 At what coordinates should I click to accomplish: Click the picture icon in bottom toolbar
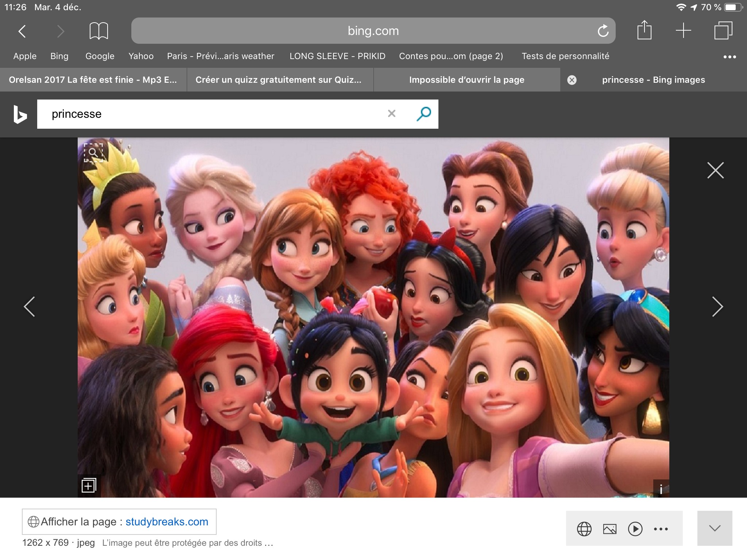610,529
